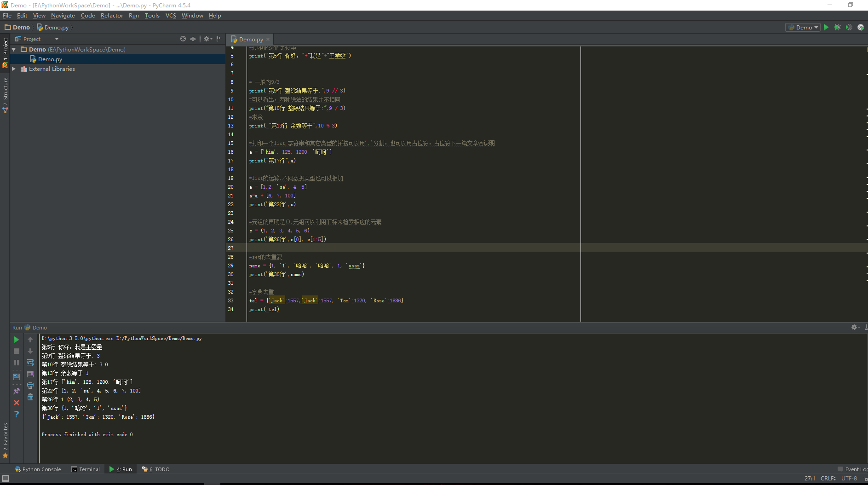Rerun Demo from the Run panel
This screenshot has height=485, width=868.
(17, 340)
